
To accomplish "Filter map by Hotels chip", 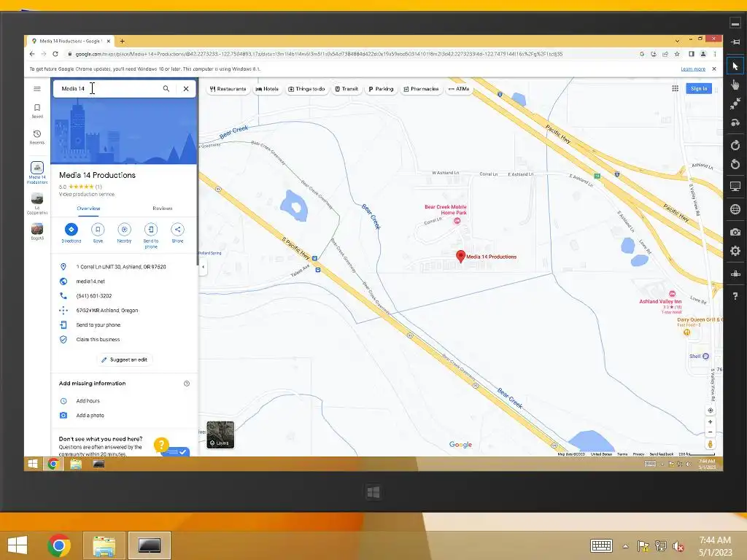I will click(267, 89).
